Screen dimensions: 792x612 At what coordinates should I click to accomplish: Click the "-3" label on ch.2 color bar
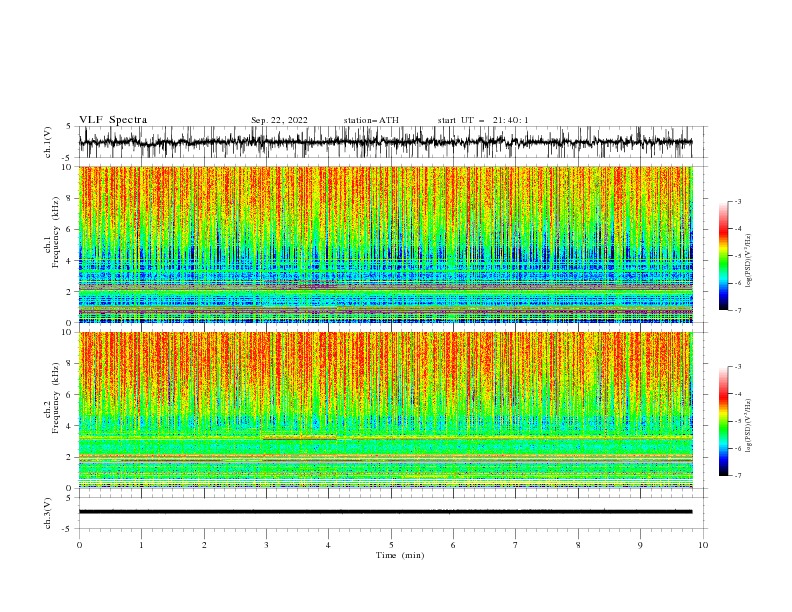(737, 367)
